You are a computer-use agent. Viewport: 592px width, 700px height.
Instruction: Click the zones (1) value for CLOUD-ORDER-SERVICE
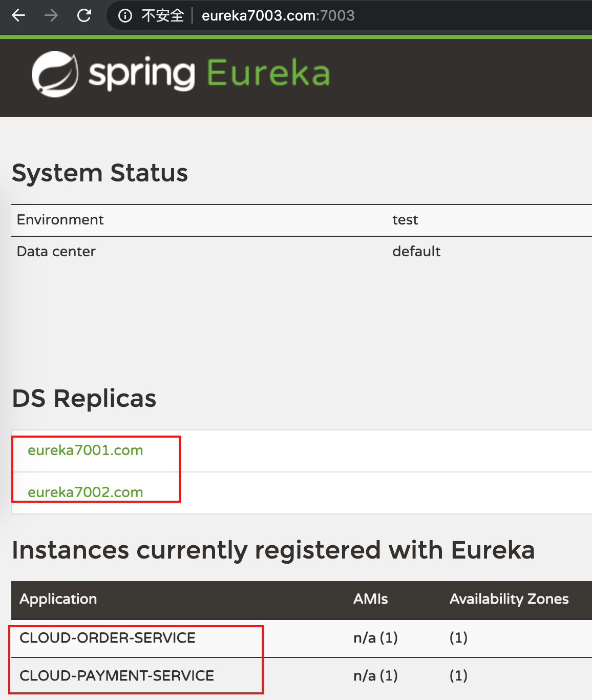pos(458,638)
